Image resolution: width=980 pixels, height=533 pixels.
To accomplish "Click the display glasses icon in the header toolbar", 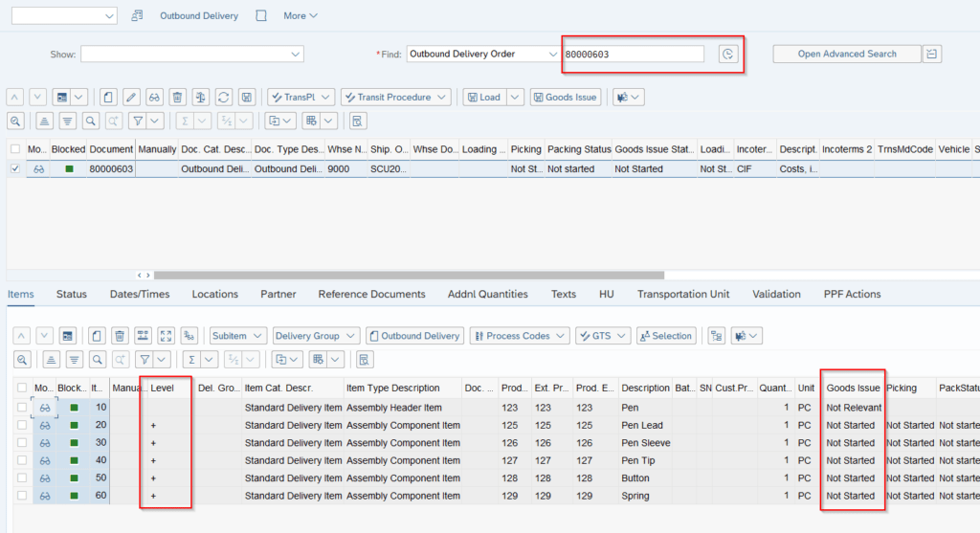I will (154, 98).
